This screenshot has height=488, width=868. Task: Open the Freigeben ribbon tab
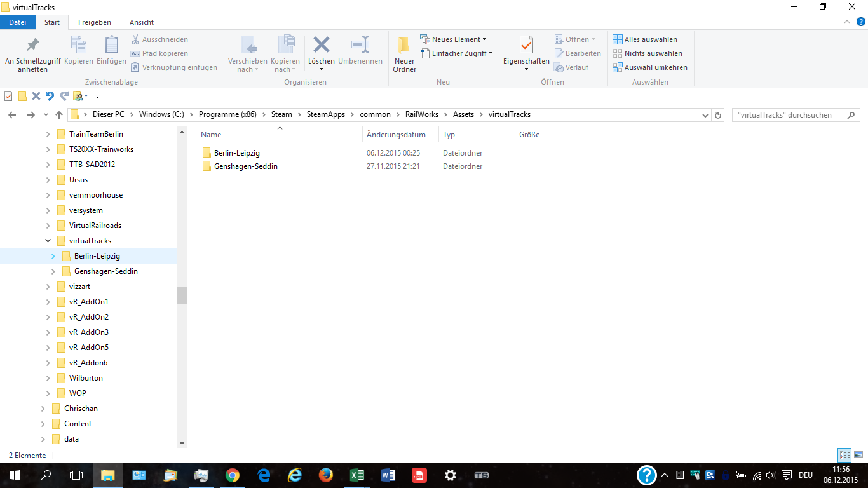pos(94,22)
